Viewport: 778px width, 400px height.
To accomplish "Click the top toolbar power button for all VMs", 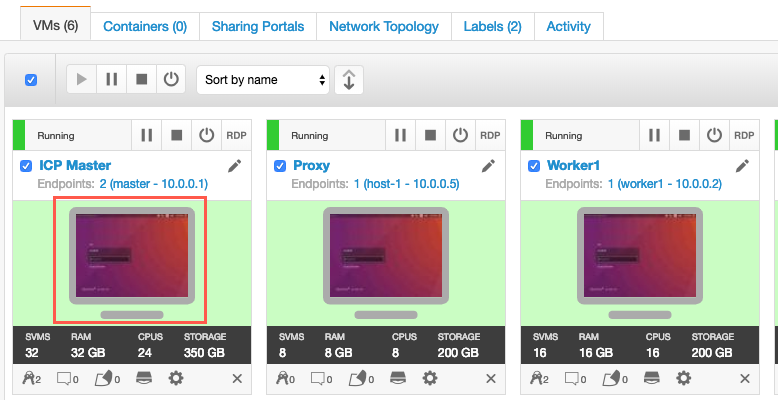I will pos(171,79).
